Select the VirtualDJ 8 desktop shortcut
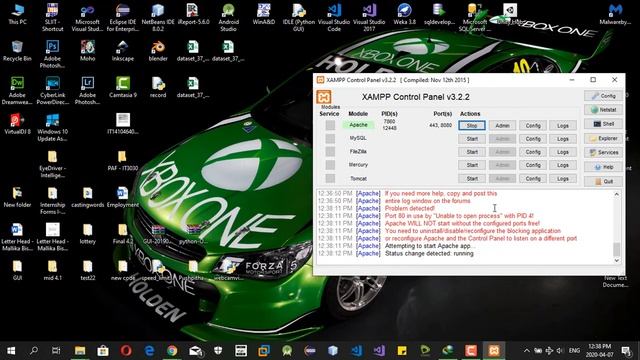 [x=17, y=124]
